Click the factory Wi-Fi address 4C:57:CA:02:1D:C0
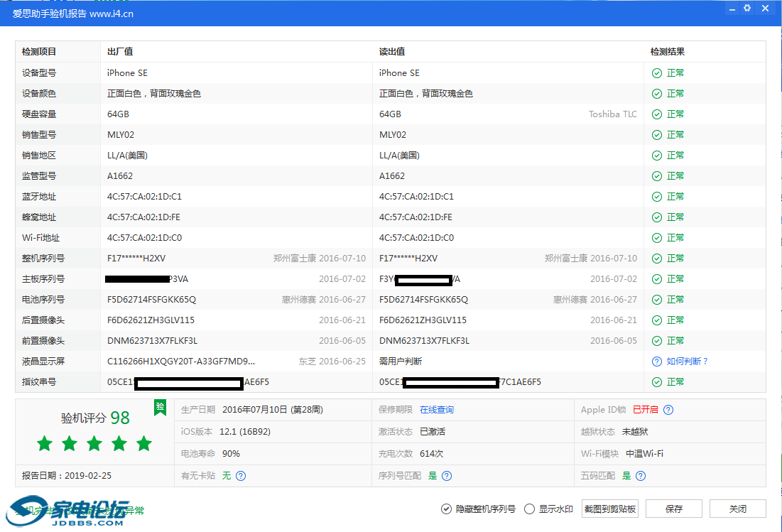The width and height of the screenshot is (782, 532). click(x=145, y=238)
